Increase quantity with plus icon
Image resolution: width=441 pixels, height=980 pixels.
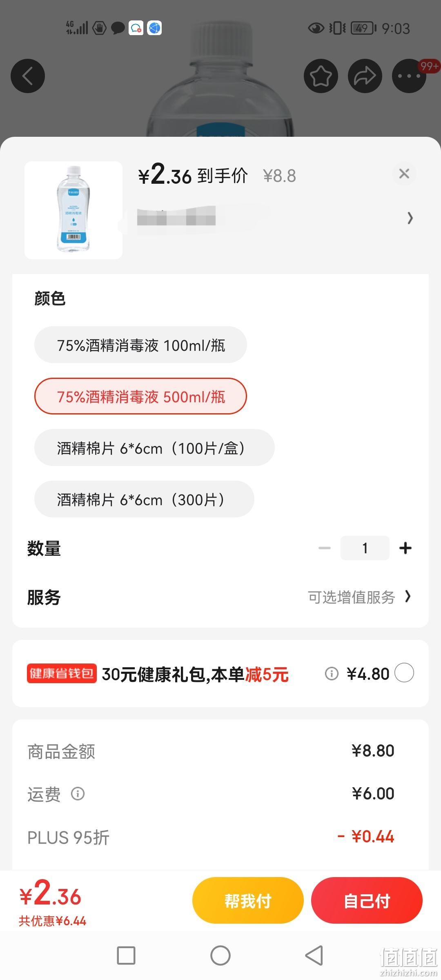click(405, 548)
